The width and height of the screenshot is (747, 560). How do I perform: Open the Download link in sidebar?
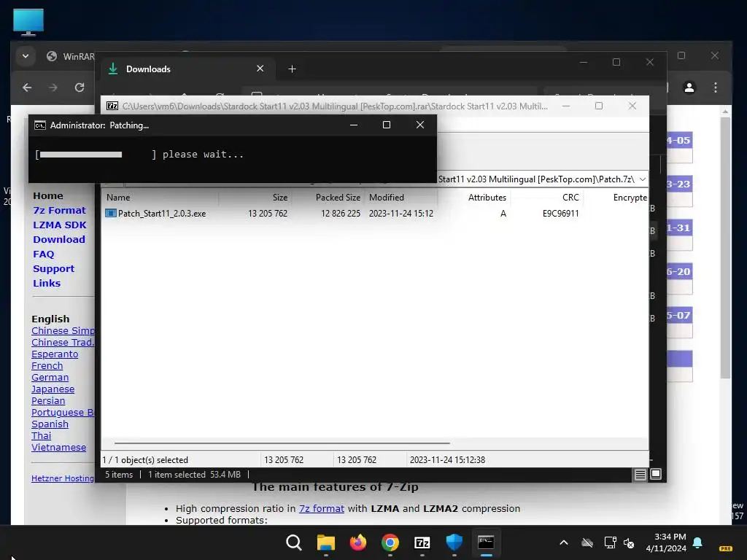coord(59,239)
